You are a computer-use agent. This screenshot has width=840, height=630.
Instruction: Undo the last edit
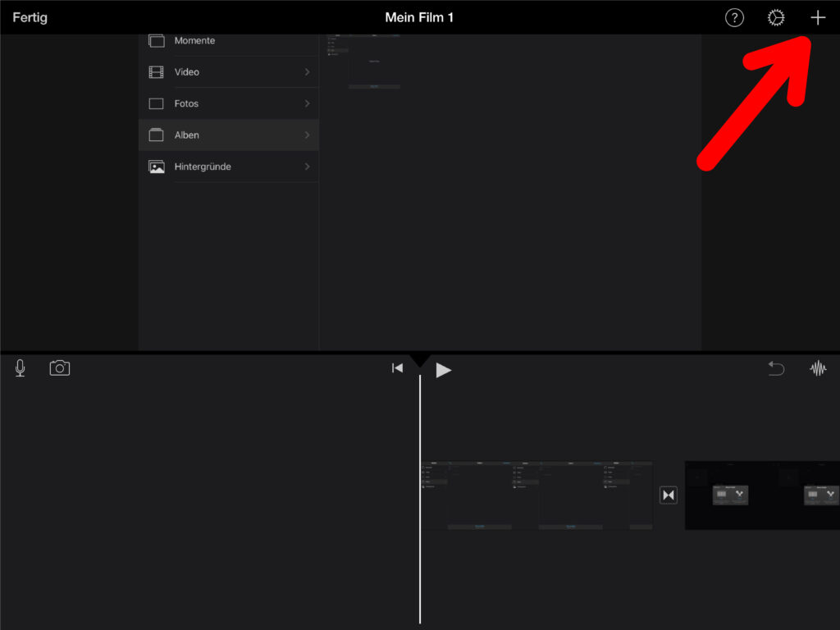(x=775, y=369)
